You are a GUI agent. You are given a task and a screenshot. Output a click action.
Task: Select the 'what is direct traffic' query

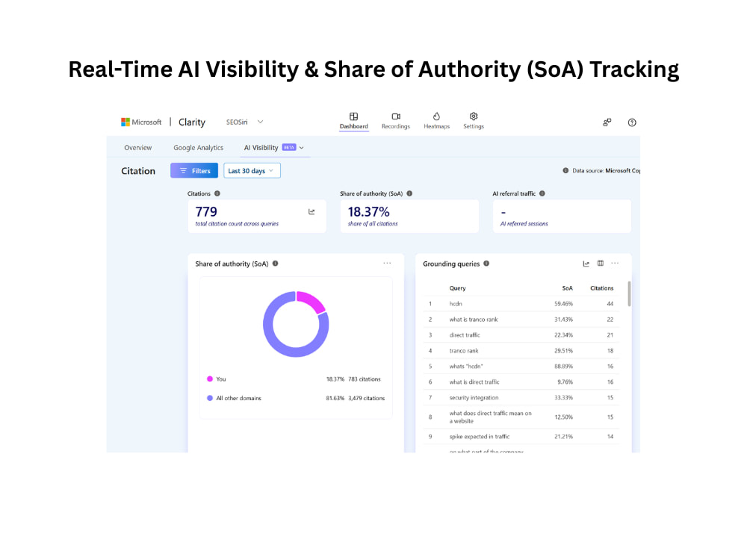click(x=521, y=382)
